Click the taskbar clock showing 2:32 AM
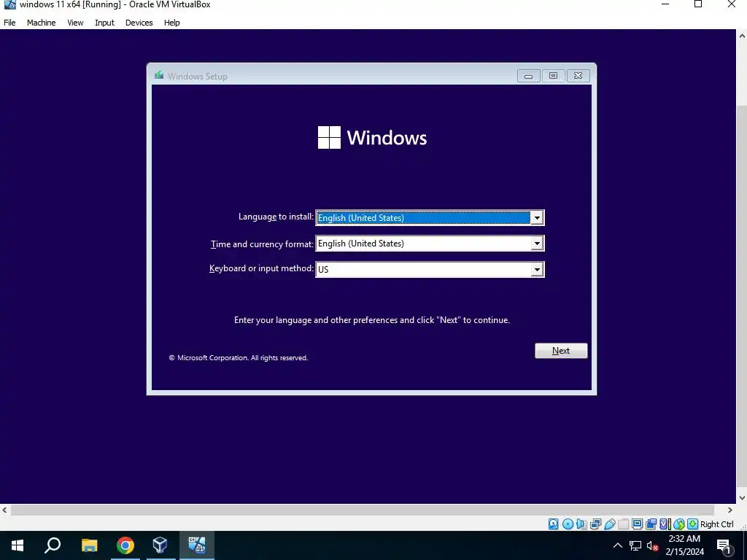 pyautogui.click(x=684, y=545)
